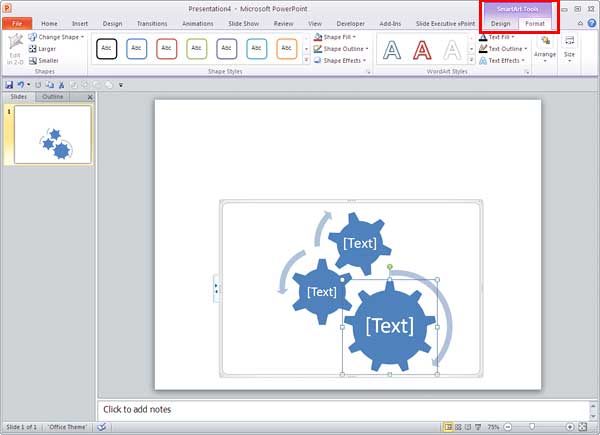600x435 pixels.
Task: Click the Change Shape icon
Action: 33,37
